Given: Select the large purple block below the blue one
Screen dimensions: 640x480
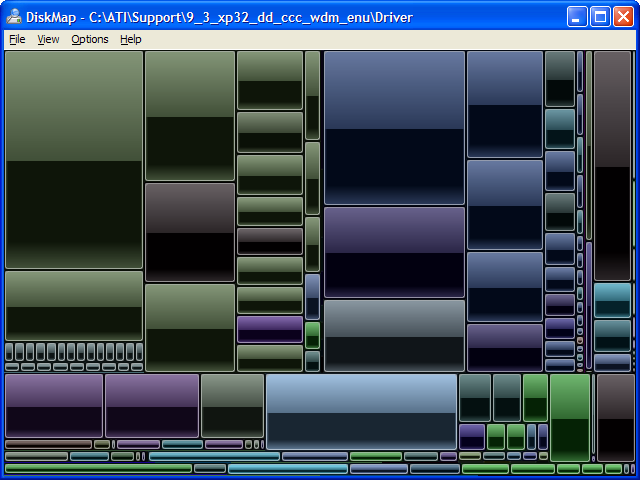Looking at the screenshot, I should (x=394, y=252).
